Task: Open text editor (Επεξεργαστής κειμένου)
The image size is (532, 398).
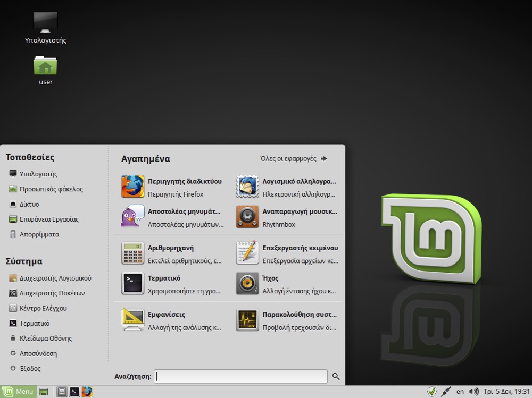Action: pyautogui.click(x=287, y=253)
